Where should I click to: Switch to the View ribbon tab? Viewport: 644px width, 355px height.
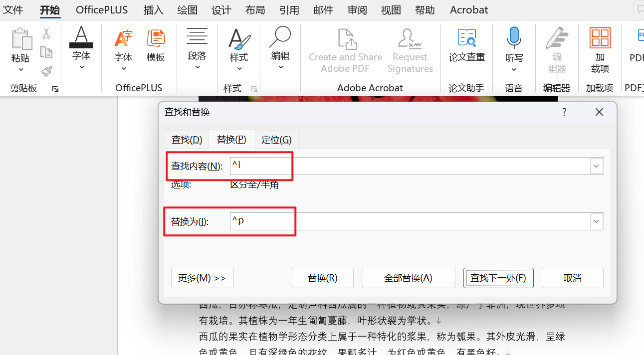391,10
